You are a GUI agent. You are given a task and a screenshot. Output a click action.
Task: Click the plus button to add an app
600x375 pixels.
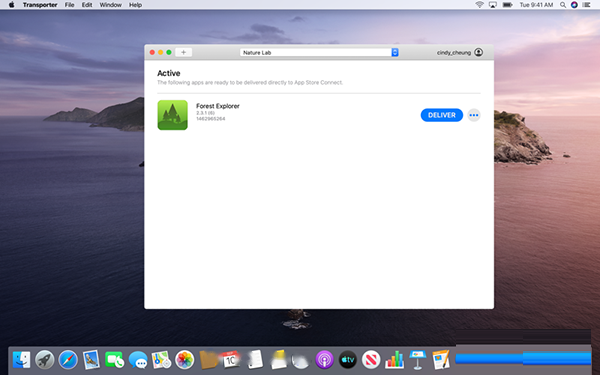click(183, 52)
